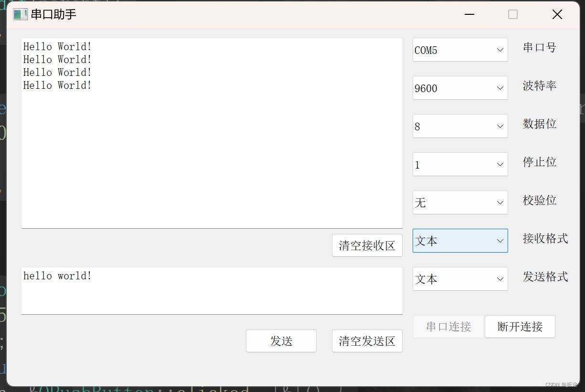Click 断开连接 to disconnect the serial port

520,327
